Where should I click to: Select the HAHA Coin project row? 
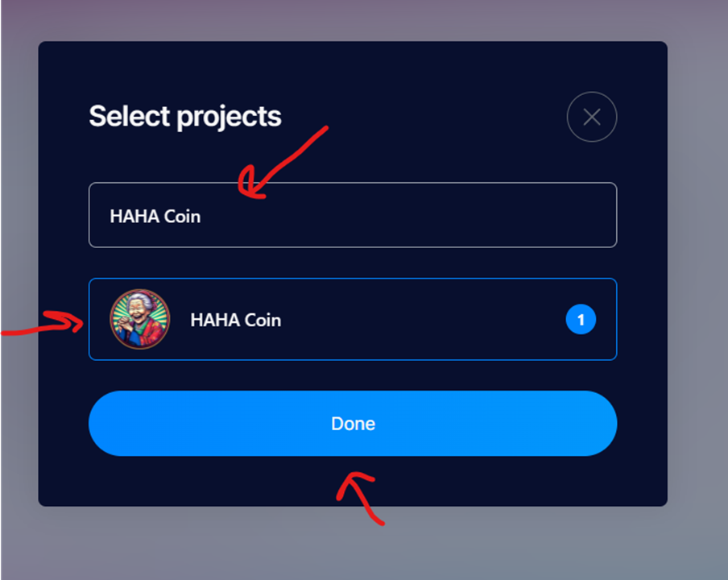click(x=353, y=319)
